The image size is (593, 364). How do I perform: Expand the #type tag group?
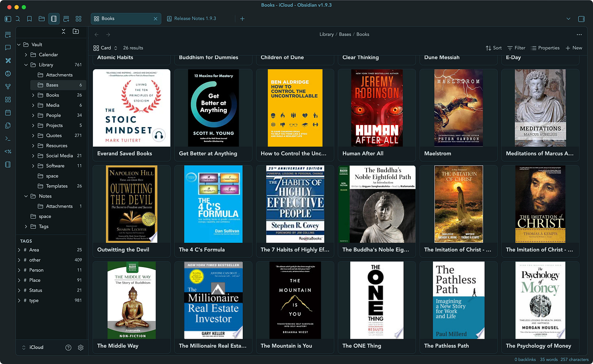pyautogui.click(x=19, y=300)
